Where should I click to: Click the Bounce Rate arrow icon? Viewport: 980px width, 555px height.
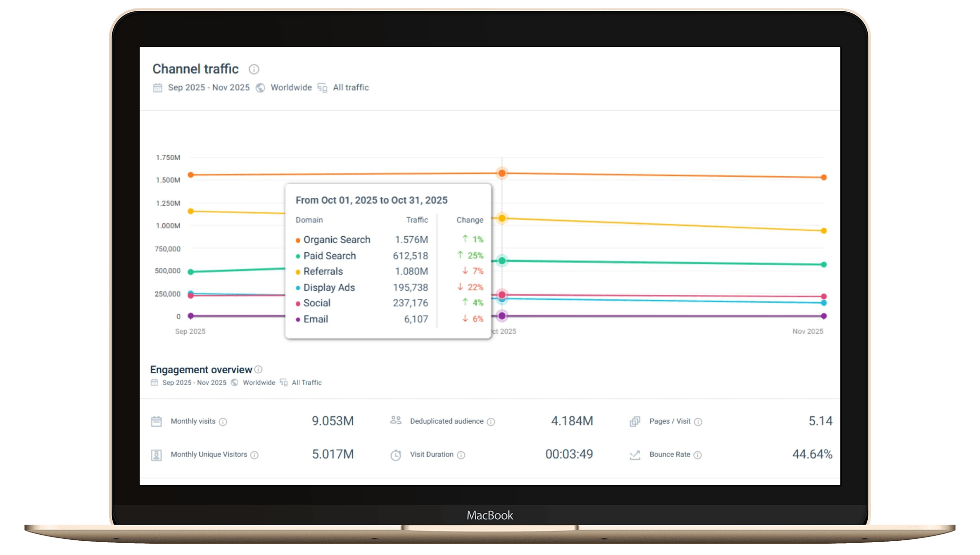coord(634,454)
